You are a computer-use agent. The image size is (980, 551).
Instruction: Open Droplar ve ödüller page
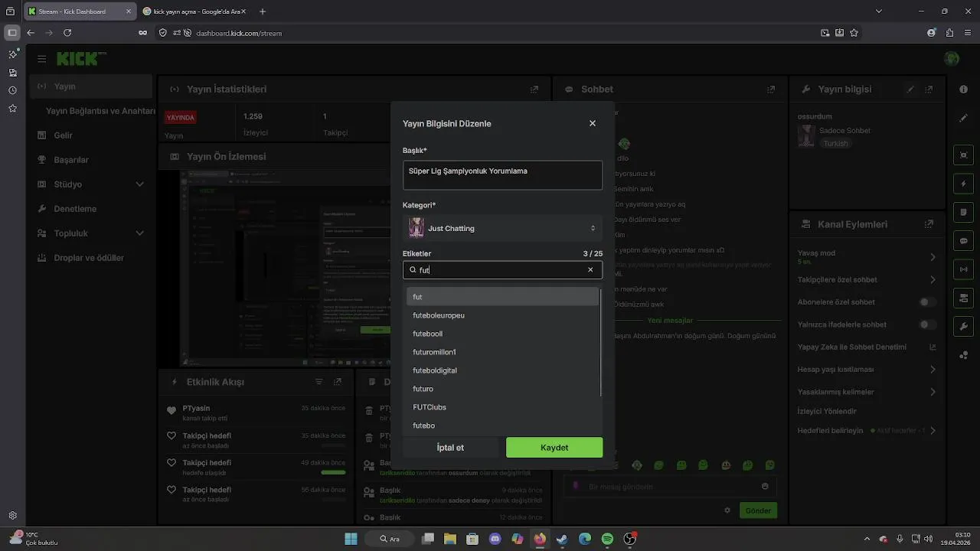[x=90, y=258]
